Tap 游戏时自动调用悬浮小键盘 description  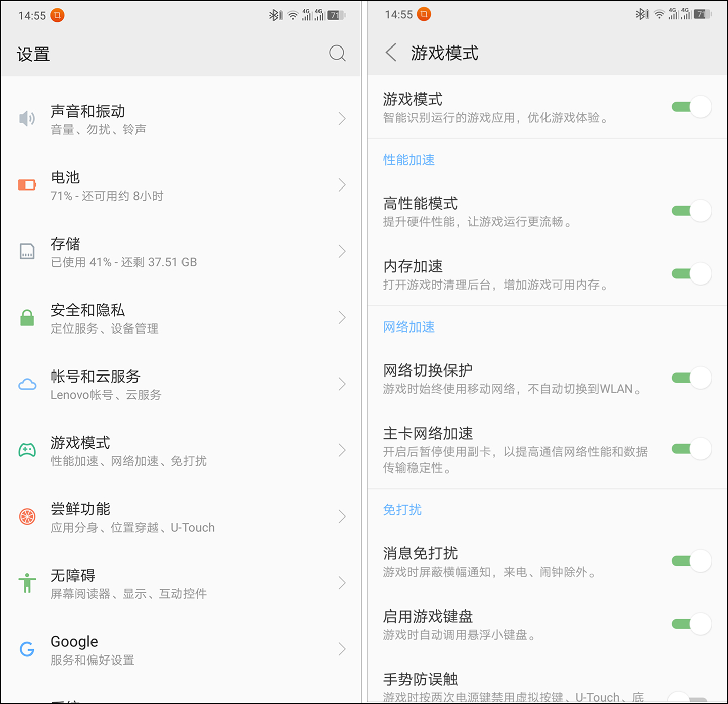point(460,635)
